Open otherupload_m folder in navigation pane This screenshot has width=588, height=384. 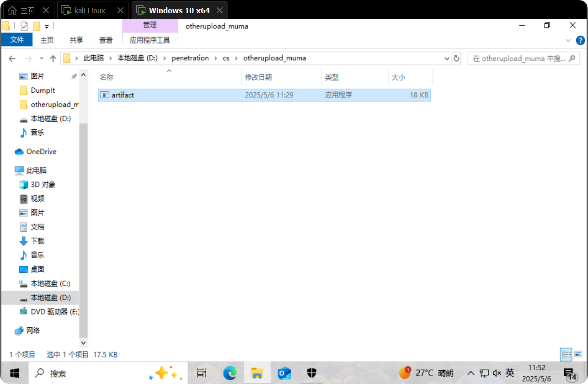pyautogui.click(x=49, y=105)
